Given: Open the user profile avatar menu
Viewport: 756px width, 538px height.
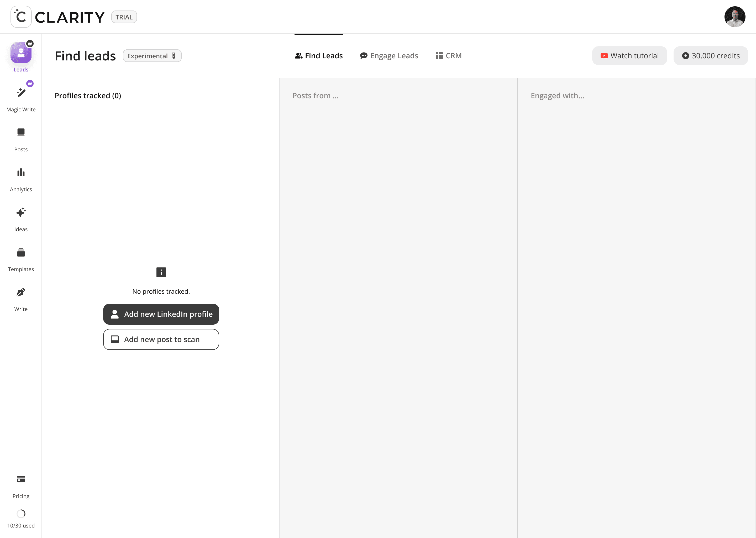Looking at the screenshot, I should (734, 17).
